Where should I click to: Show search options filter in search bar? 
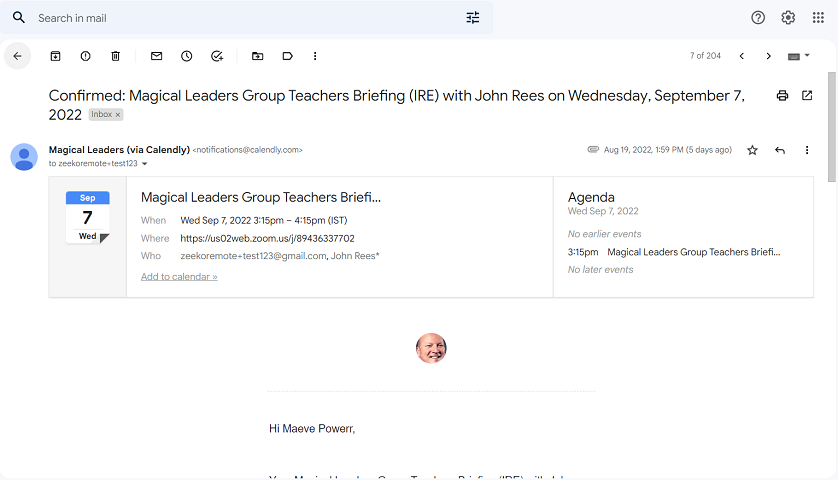click(473, 18)
